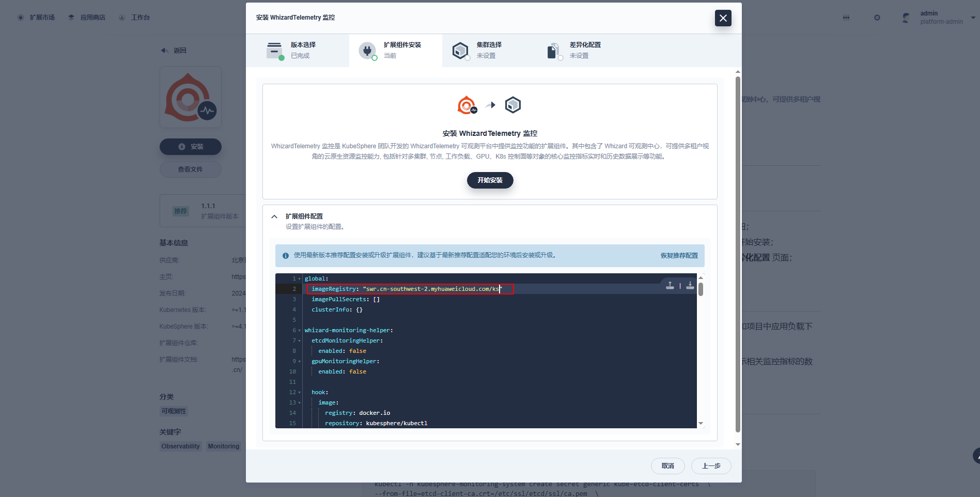This screenshot has height=497, width=980.
Task: Click the upload icon in code editor
Action: tap(670, 285)
